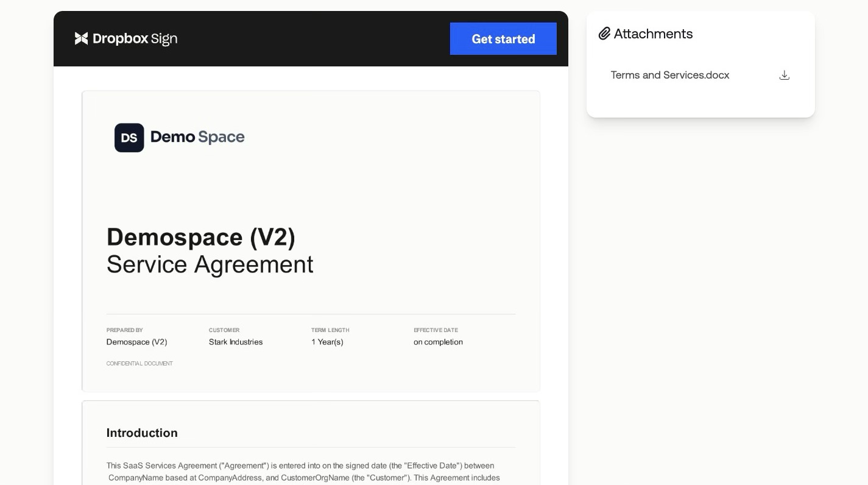Click the Introduction section heading
Image resolution: width=868 pixels, height=485 pixels.
tap(142, 433)
